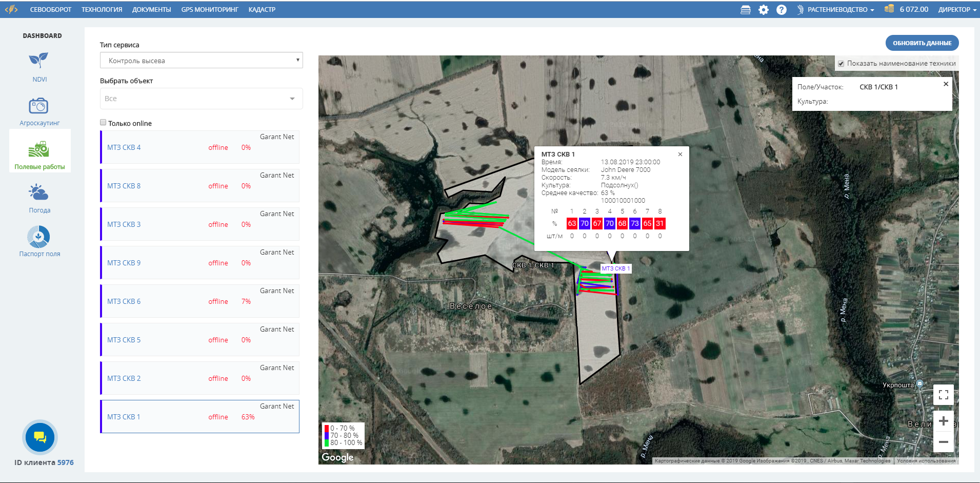Screen dimensions: 980x483
Task: Uncheck Показать наименование техники
Action: [841, 64]
